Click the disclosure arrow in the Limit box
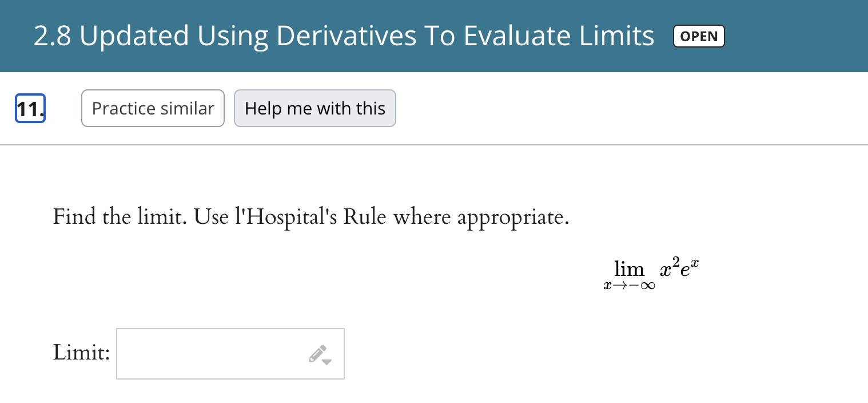 click(x=327, y=362)
